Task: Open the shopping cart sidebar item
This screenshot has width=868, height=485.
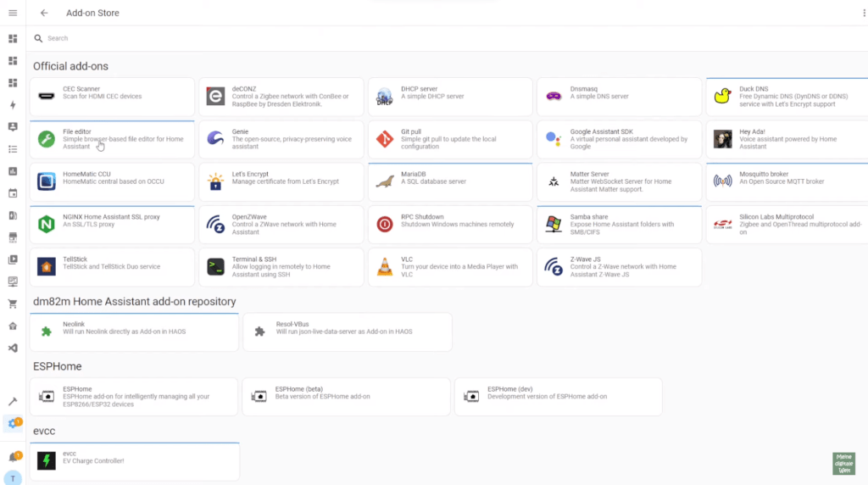Action: click(x=13, y=304)
